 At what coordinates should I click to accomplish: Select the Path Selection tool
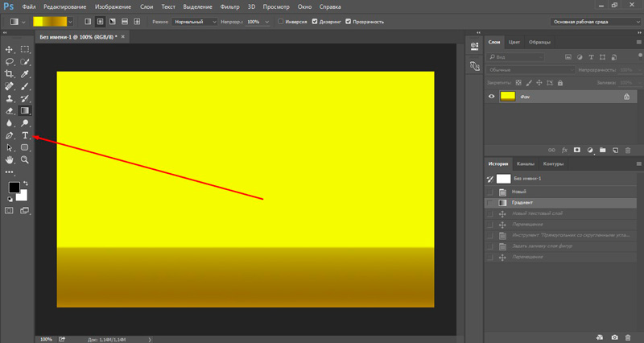[9, 147]
